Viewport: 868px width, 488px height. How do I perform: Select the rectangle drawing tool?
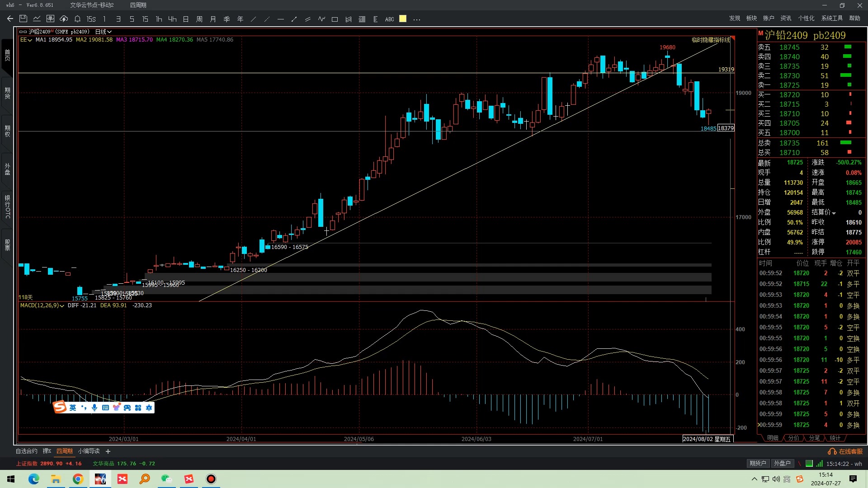click(335, 19)
